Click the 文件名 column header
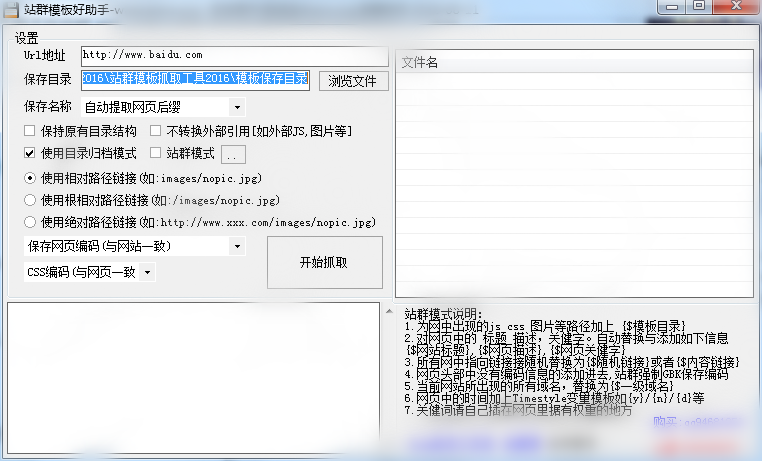Viewport: 762px width, 461px height. point(571,62)
